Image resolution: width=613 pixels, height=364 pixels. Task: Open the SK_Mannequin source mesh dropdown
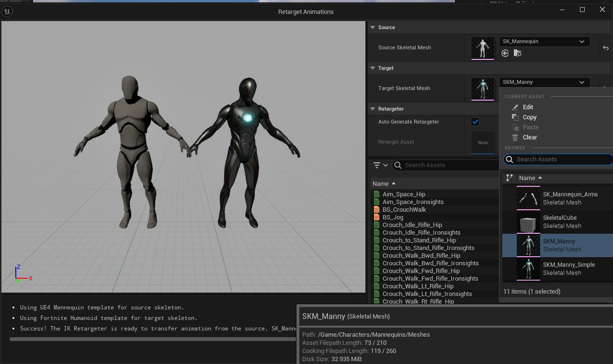point(545,41)
